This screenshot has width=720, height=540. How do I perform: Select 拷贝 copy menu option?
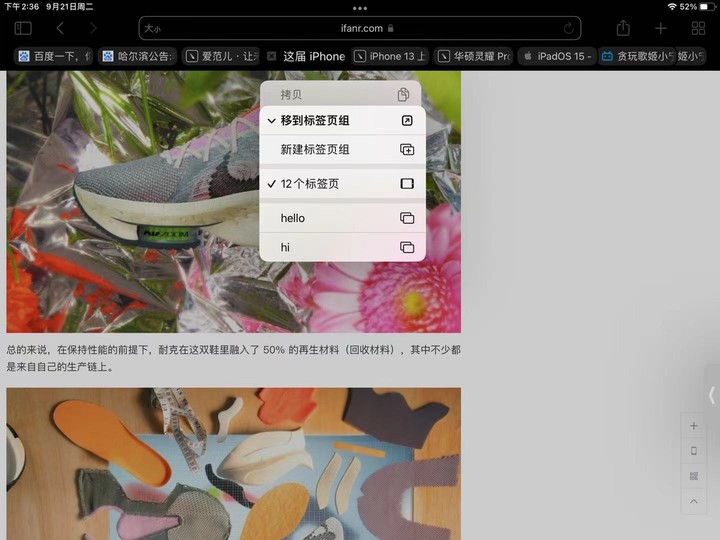pos(342,95)
